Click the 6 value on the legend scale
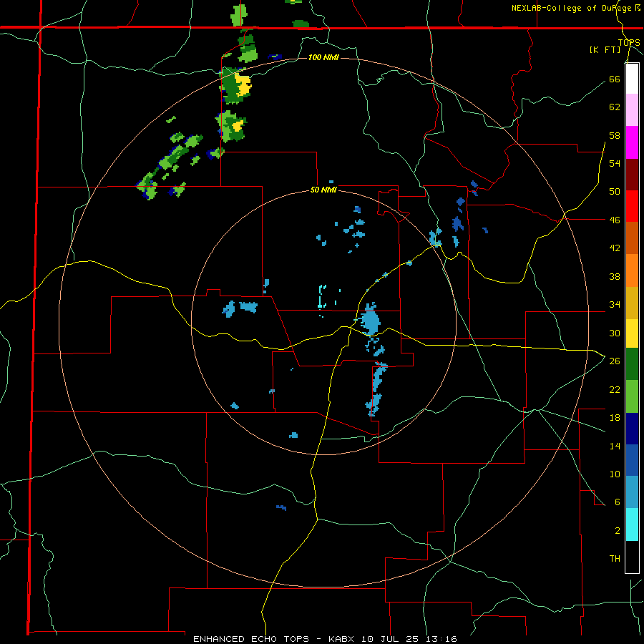644x644 pixels. click(x=618, y=502)
